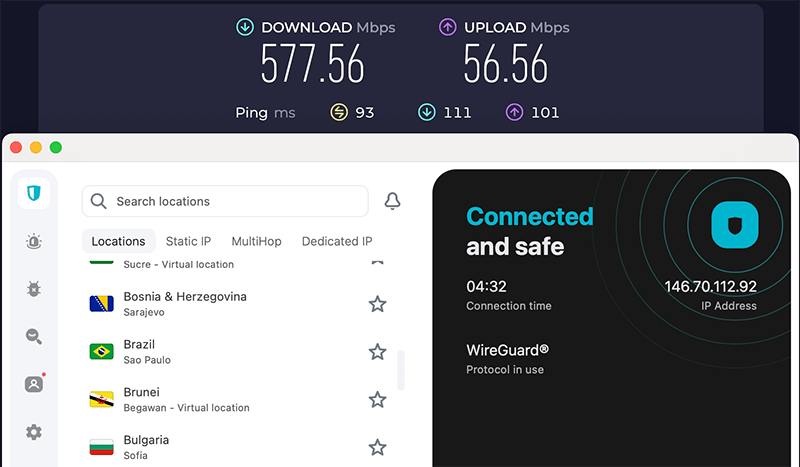The image size is (800, 467).
Task: Favorite Brunei with star
Action: tap(378, 400)
